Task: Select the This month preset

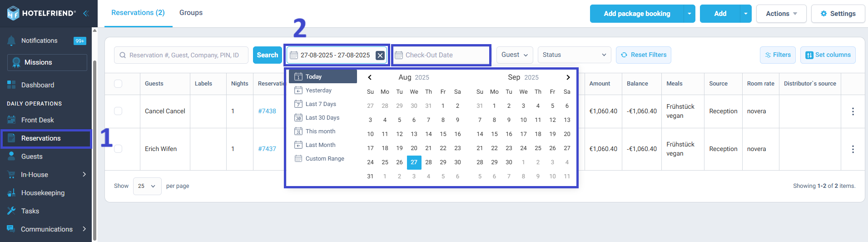Action: pos(323,131)
